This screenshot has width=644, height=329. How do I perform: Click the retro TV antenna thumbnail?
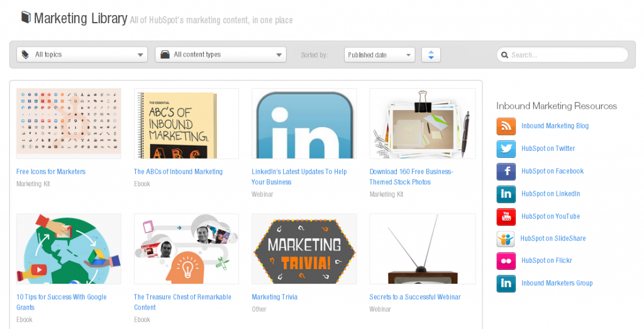point(423,249)
